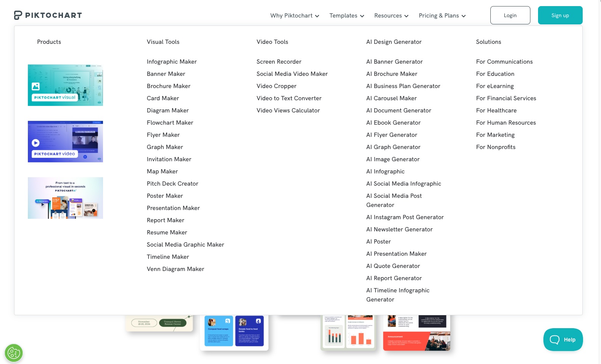601x364 pixels.
Task: Select Report Maker
Action: tap(166, 220)
